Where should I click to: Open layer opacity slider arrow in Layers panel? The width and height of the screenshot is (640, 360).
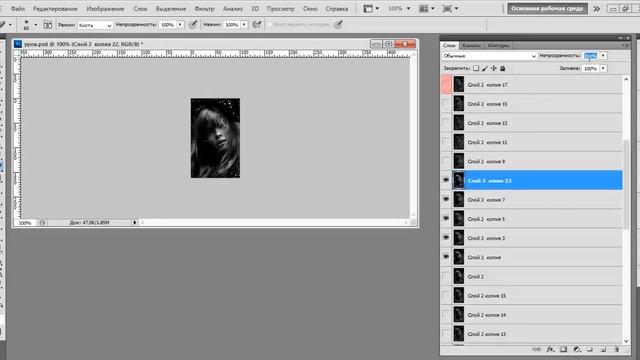pyautogui.click(x=603, y=56)
